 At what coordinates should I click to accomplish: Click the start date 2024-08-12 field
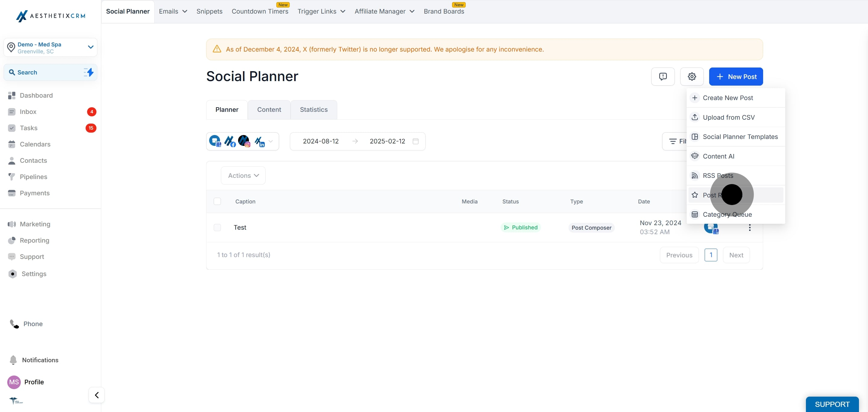pyautogui.click(x=320, y=141)
